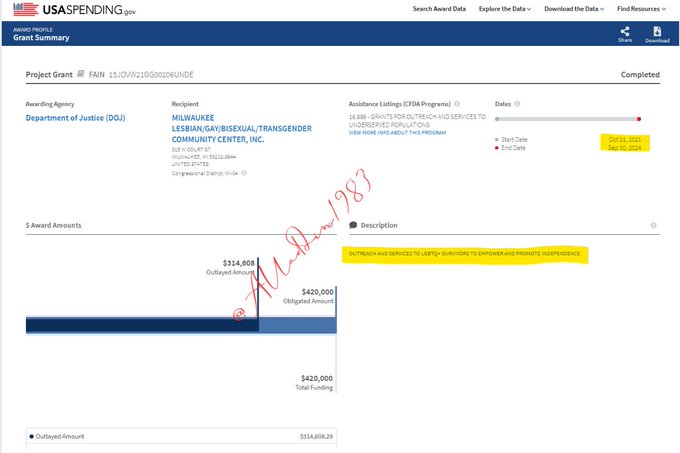Click info icon beside Assistance Listings heading
The height and width of the screenshot is (453, 680).
456,104
